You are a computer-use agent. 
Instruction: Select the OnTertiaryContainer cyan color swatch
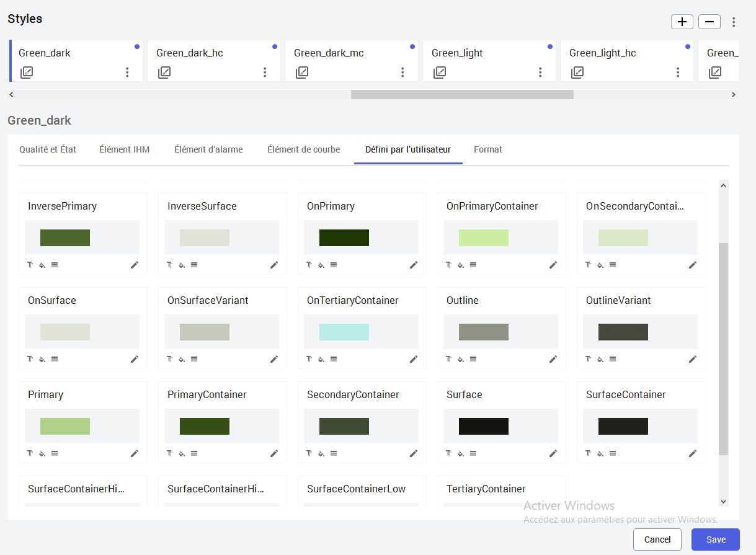[344, 332]
